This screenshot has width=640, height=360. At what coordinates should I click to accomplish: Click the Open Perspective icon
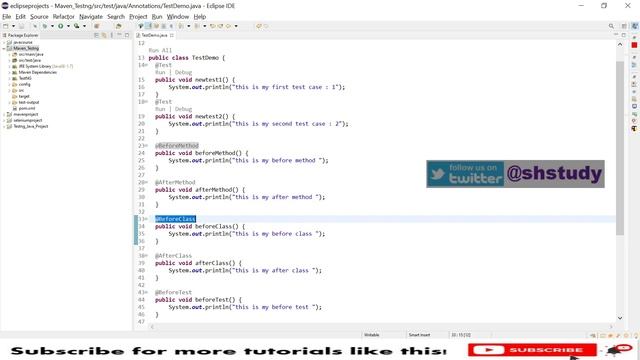[x=624, y=26]
